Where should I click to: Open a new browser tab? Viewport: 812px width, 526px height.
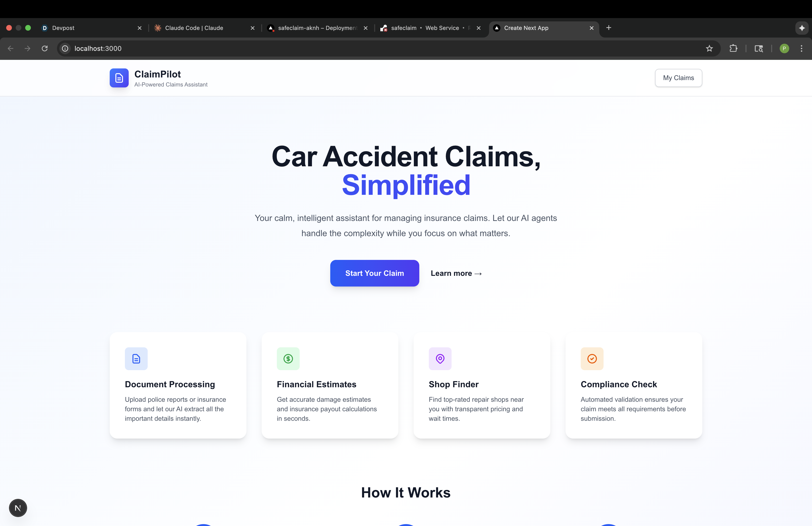click(609, 28)
